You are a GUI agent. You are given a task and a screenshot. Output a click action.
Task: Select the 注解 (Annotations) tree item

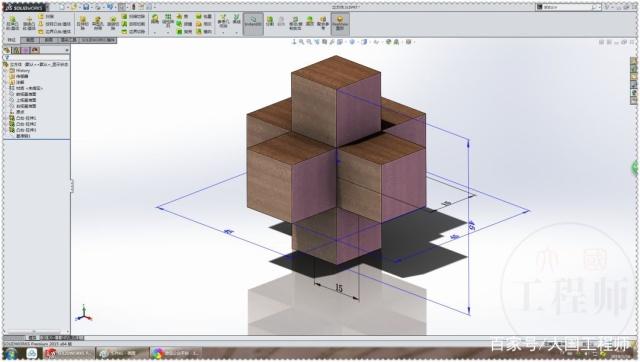tap(17, 82)
